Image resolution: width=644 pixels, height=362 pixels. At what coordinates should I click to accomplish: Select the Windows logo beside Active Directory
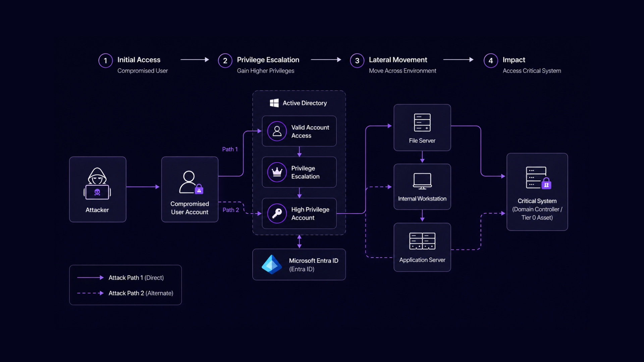pos(274,103)
